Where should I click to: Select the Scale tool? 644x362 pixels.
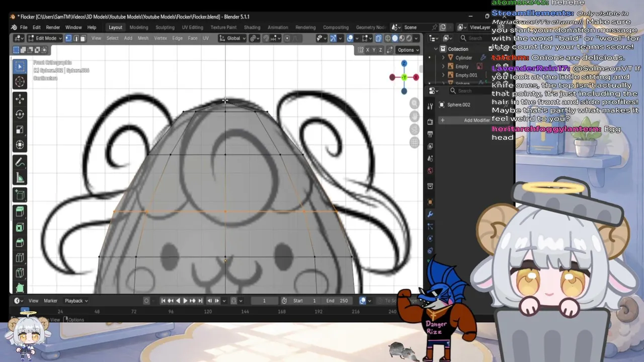pyautogui.click(x=20, y=130)
